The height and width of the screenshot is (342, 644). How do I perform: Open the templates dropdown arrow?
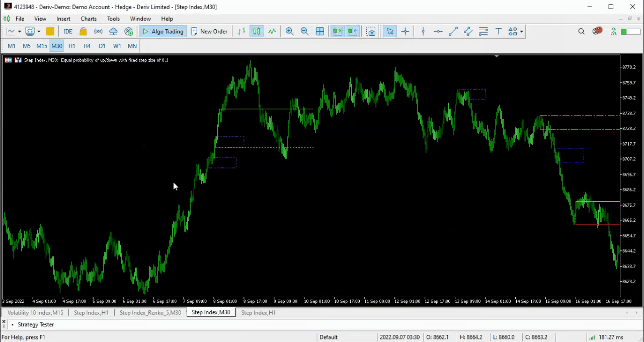click(x=39, y=31)
